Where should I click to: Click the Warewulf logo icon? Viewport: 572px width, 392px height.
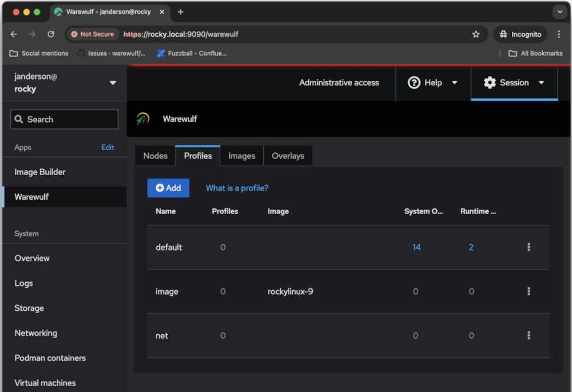tap(142, 118)
